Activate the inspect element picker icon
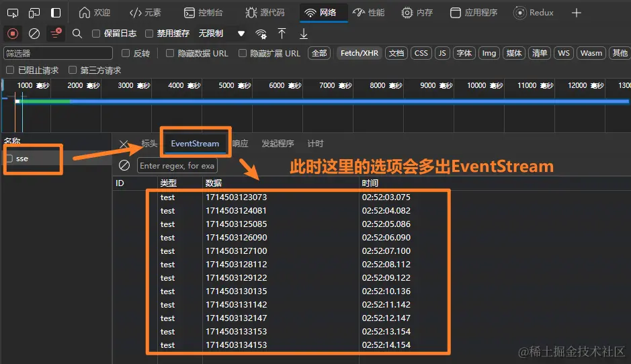This screenshot has height=364, width=631. 13,13
